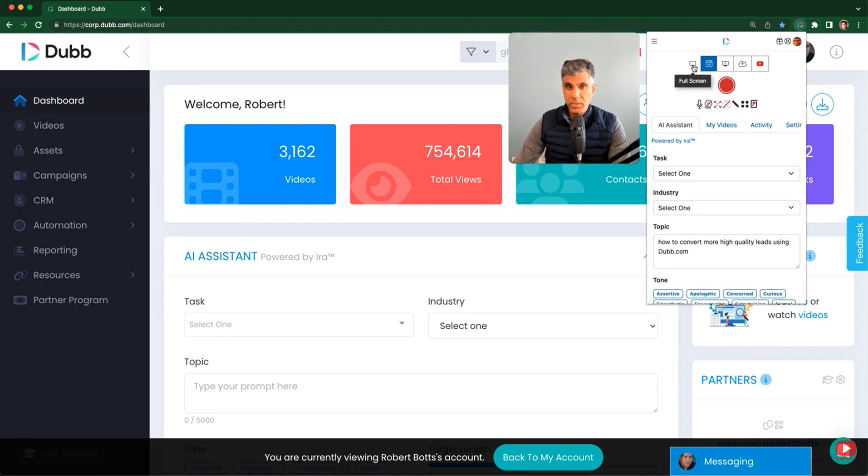The image size is (868, 476).
Task: Open the lifebuoy help icon in extension
Action: click(x=788, y=41)
